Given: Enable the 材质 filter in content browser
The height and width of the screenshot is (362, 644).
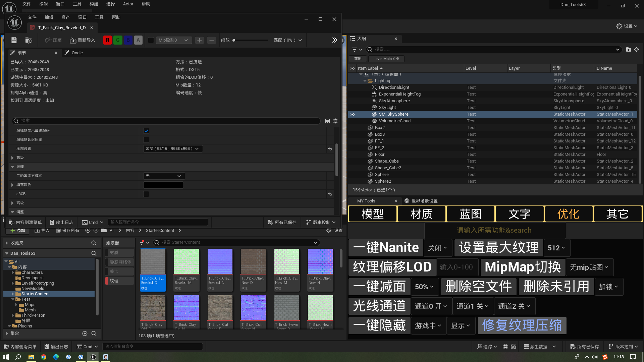Looking at the screenshot, I should click(119, 253).
